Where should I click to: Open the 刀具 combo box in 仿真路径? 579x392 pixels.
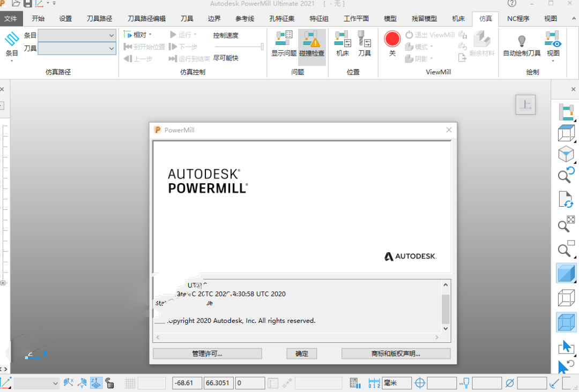(77, 48)
